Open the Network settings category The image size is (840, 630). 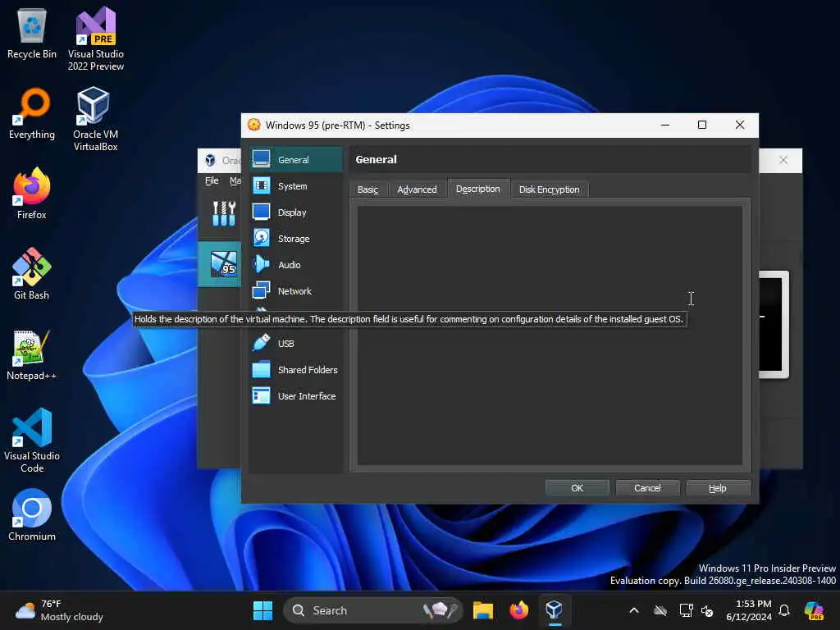tap(295, 291)
